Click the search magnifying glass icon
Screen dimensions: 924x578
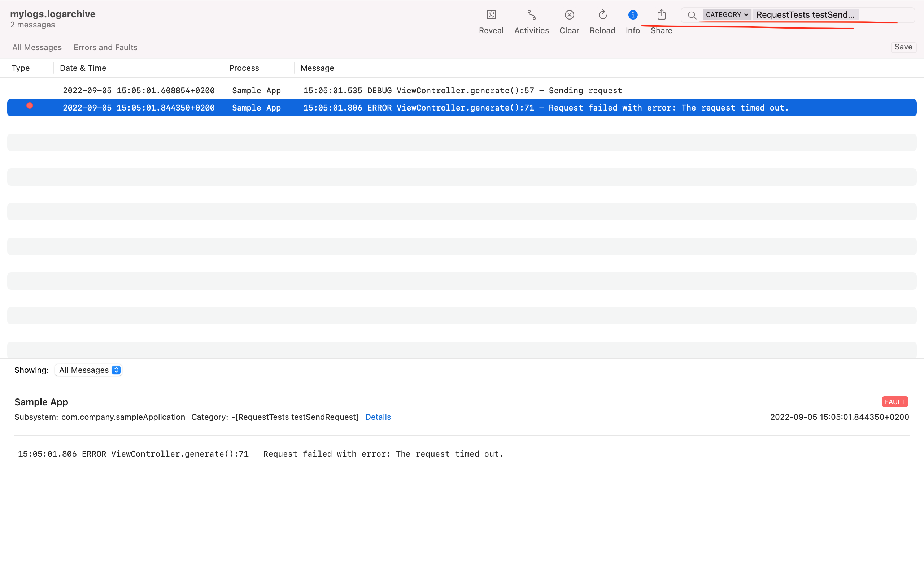(692, 15)
